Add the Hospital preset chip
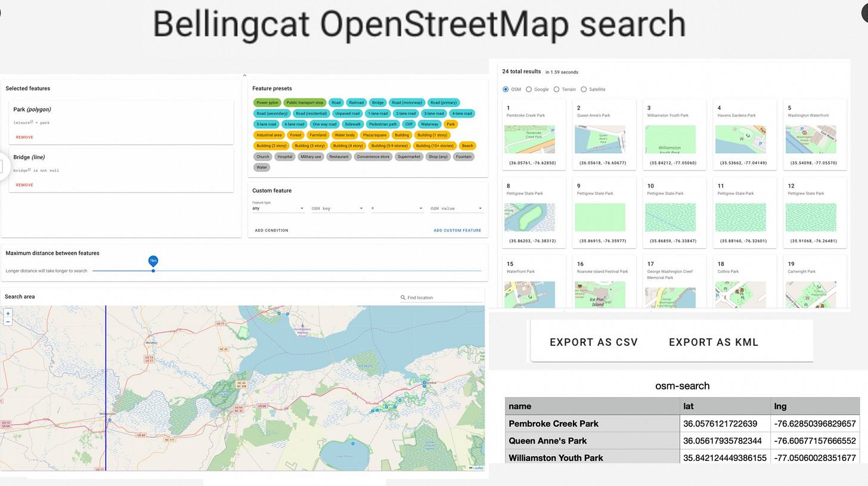The width and height of the screenshot is (868, 486). point(284,156)
